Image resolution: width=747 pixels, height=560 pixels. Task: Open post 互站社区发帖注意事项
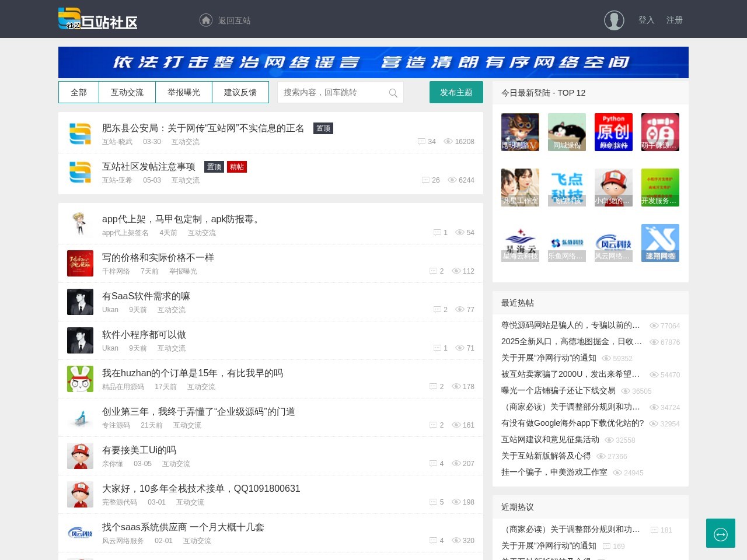click(149, 167)
